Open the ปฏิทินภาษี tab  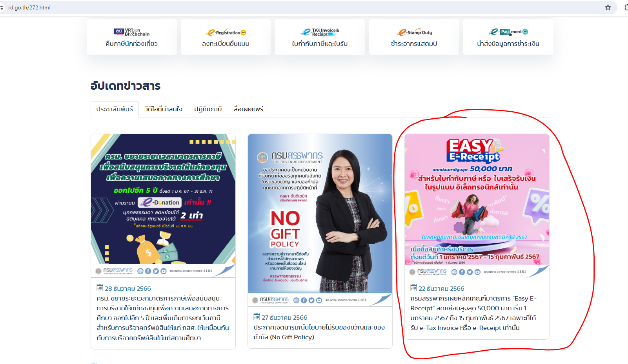coord(208,109)
